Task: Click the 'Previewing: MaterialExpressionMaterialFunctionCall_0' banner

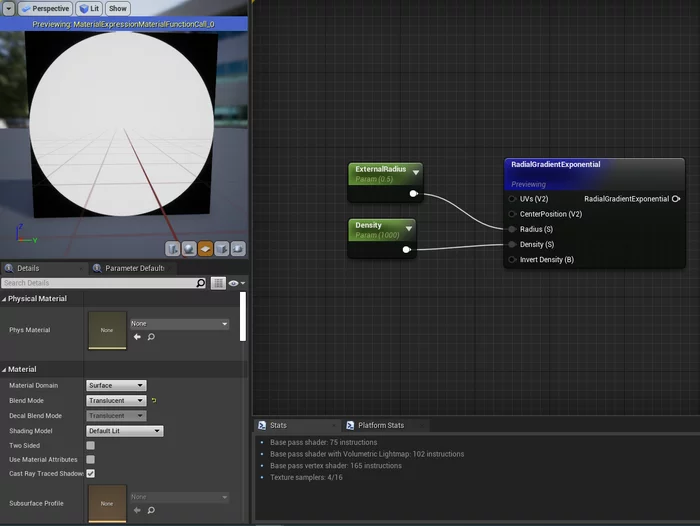Action: coord(124,24)
